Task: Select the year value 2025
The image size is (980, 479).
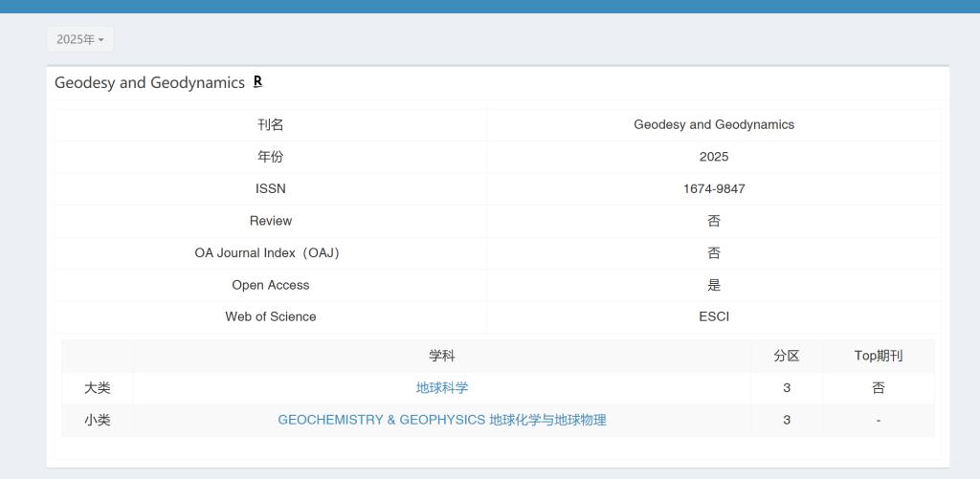Action: 714,157
